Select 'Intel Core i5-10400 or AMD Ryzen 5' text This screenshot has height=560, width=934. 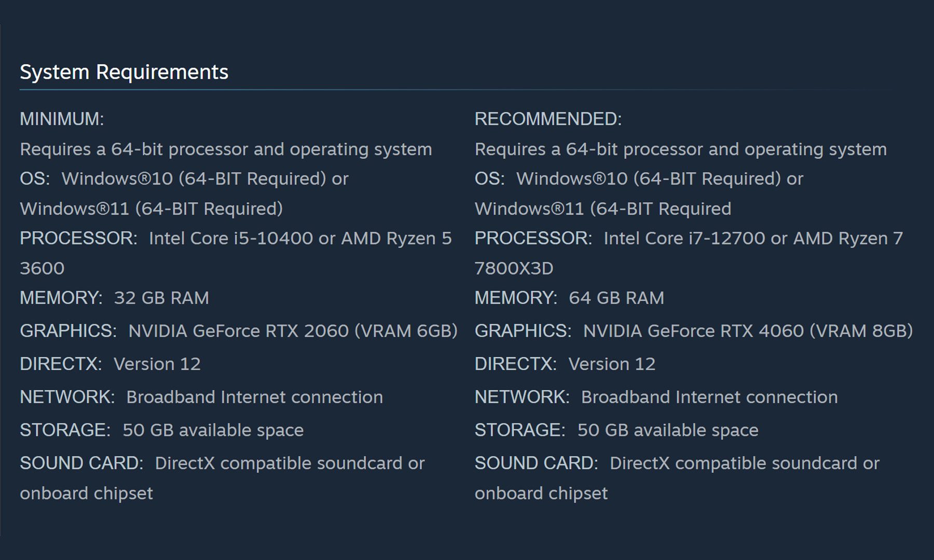(300, 239)
